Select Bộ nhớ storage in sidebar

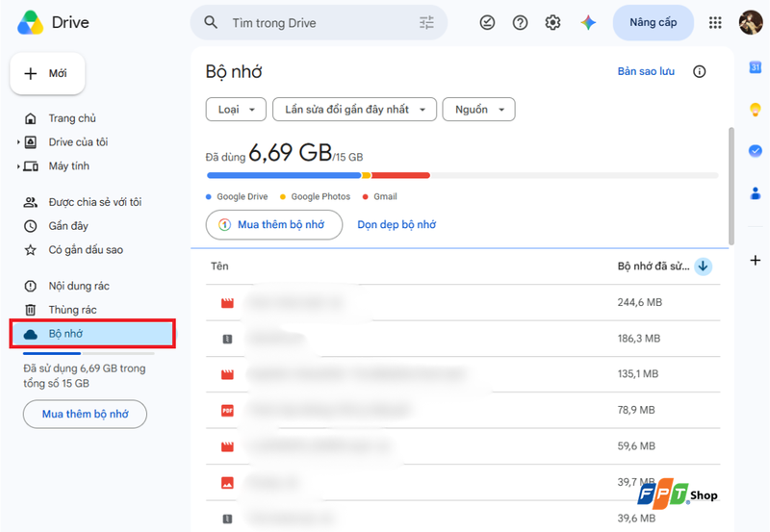pos(92,334)
